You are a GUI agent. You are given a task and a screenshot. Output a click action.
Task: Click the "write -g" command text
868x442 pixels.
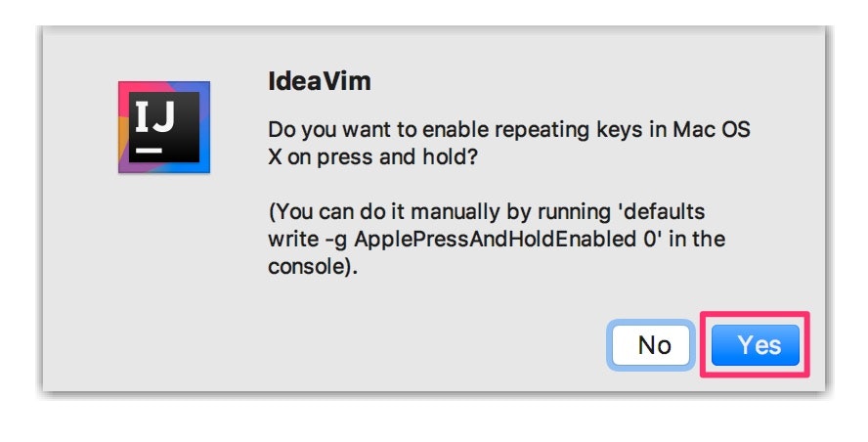(308, 240)
